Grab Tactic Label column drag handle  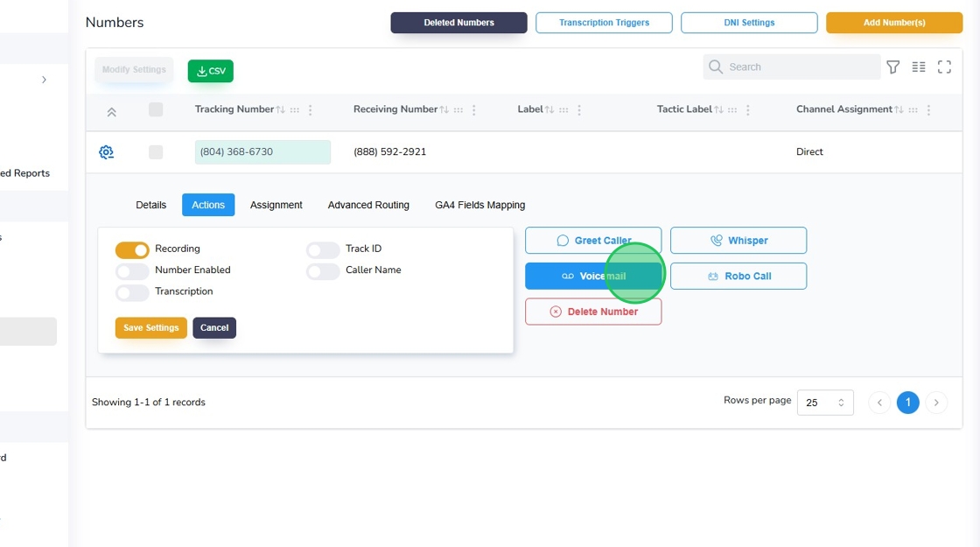coord(732,110)
